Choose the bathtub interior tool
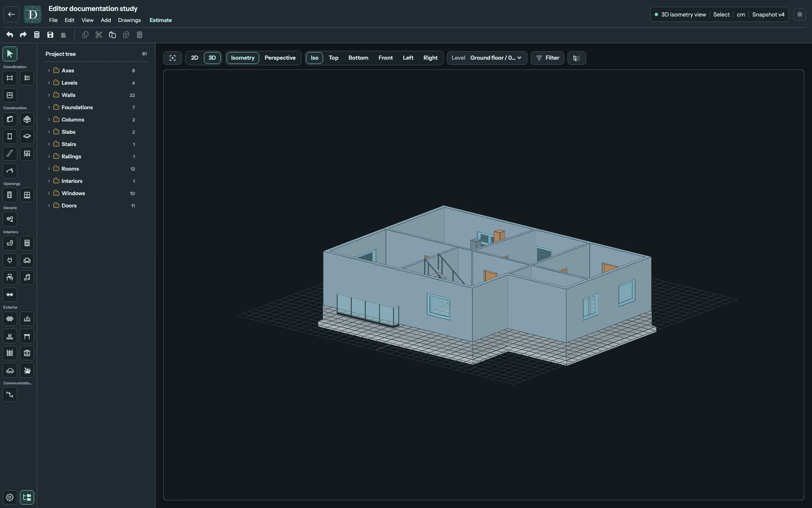Viewport: 812px width, 508px height. tap(10, 243)
